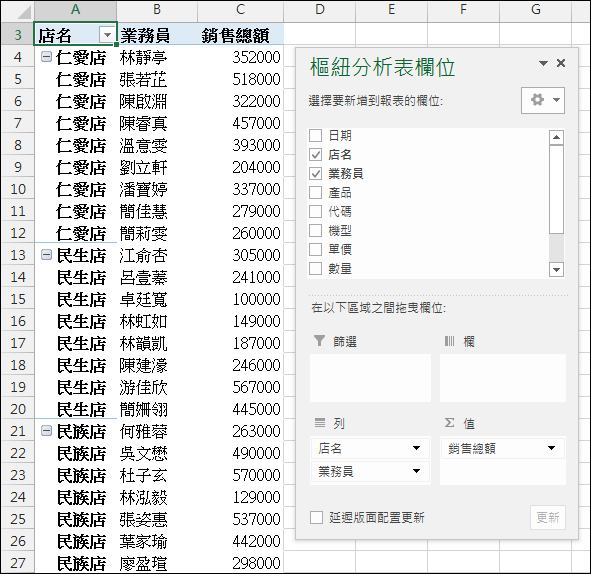Select cell with 林靜亭

[157, 57]
